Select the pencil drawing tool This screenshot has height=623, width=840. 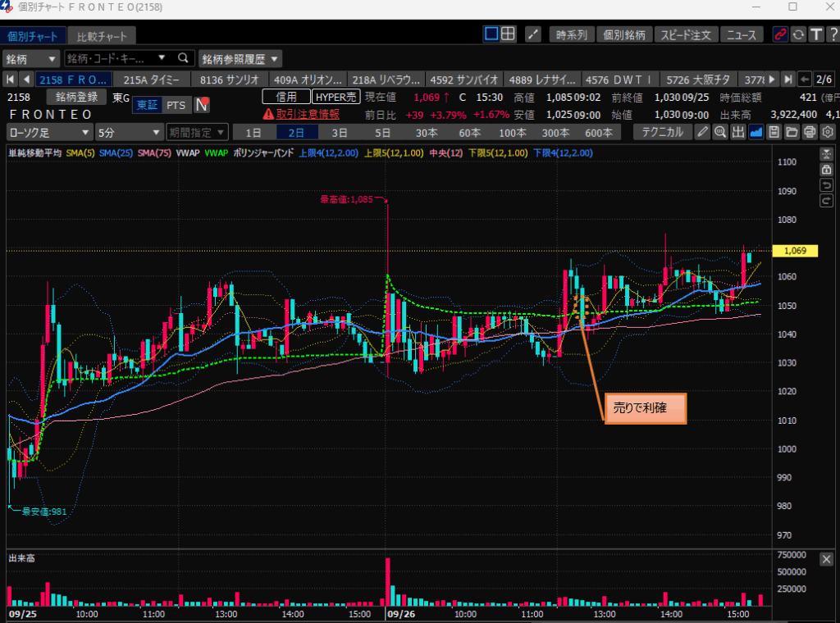pos(703,133)
